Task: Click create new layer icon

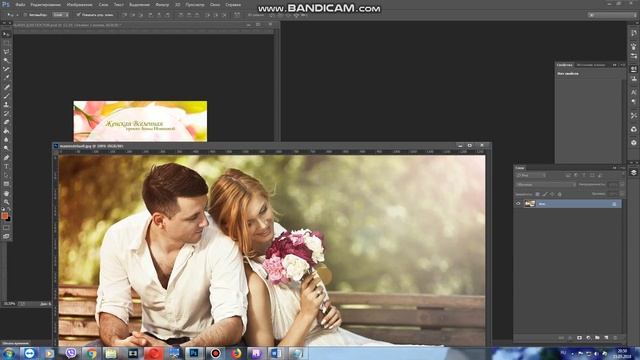Action: pos(606,338)
